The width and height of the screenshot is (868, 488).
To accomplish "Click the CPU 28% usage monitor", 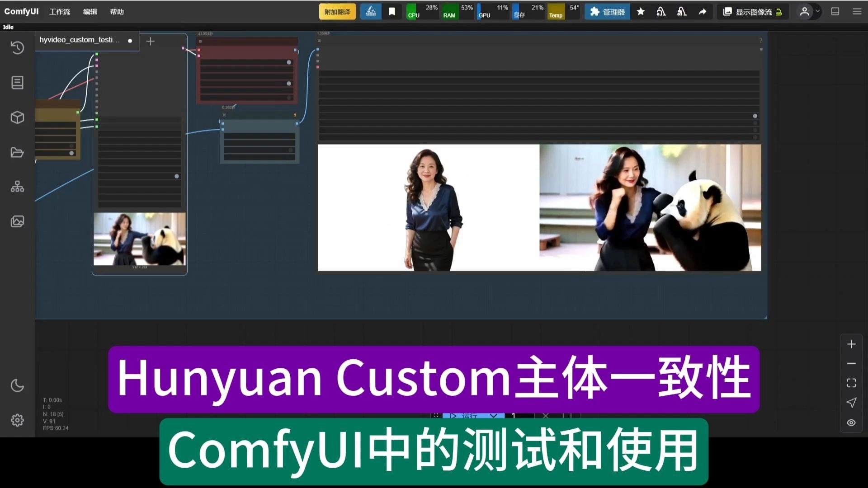I will point(422,12).
